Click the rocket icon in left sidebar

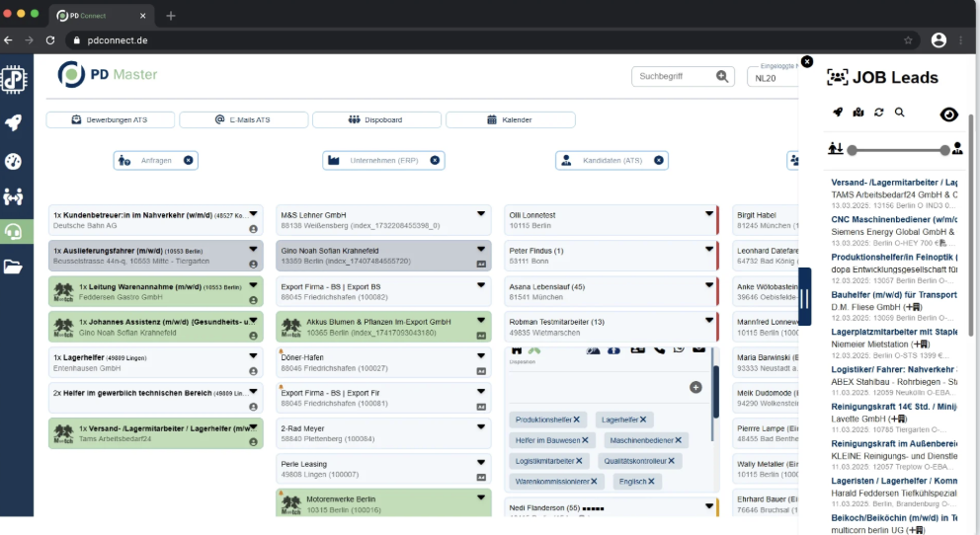(x=14, y=122)
